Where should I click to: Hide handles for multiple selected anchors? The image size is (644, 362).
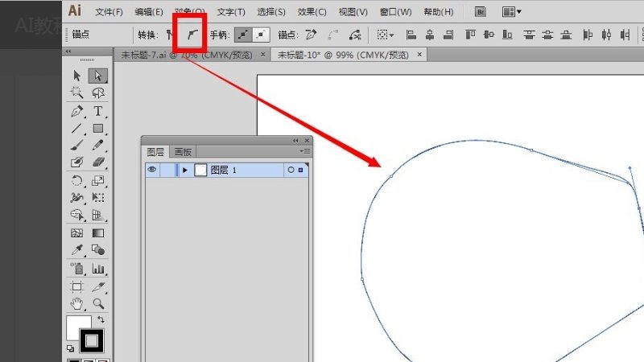(261, 35)
